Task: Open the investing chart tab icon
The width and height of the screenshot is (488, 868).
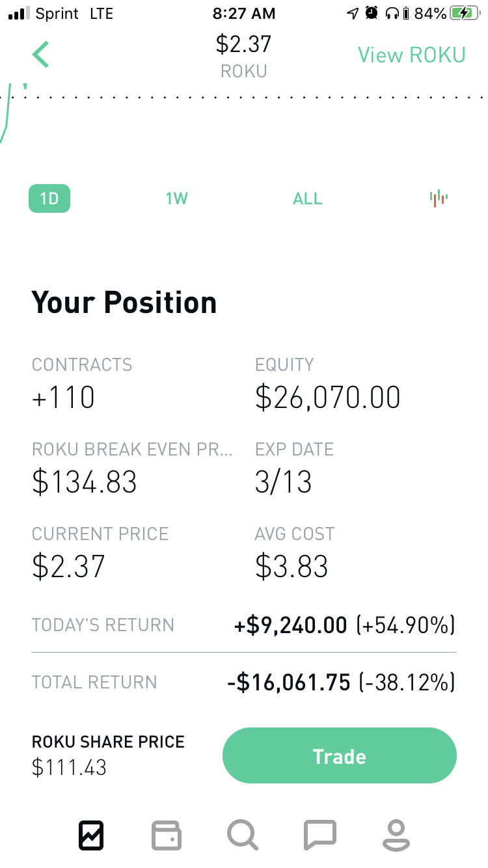Action: click(91, 835)
